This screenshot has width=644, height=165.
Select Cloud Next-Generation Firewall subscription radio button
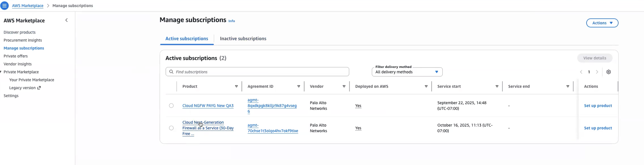tap(171, 128)
